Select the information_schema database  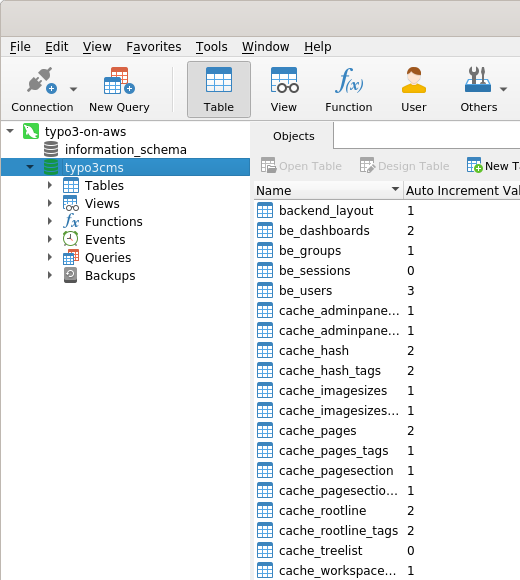coord(125,149)
